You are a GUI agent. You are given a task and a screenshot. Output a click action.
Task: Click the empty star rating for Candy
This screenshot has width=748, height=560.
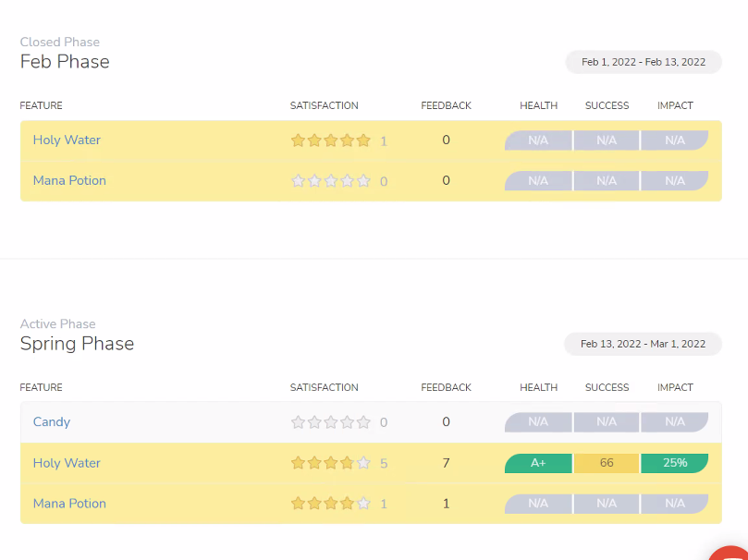coord(331,421)
